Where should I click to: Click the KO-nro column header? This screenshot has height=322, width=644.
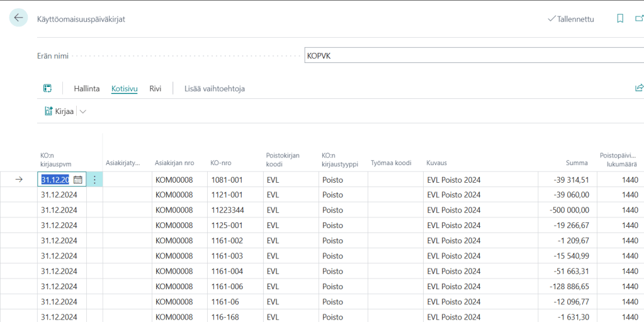(220, 163)
